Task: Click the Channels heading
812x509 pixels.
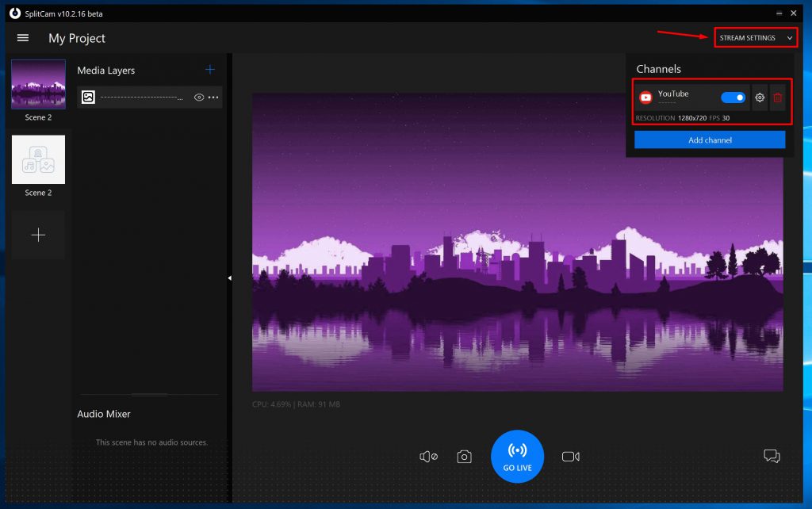Action: coord(658,69)
